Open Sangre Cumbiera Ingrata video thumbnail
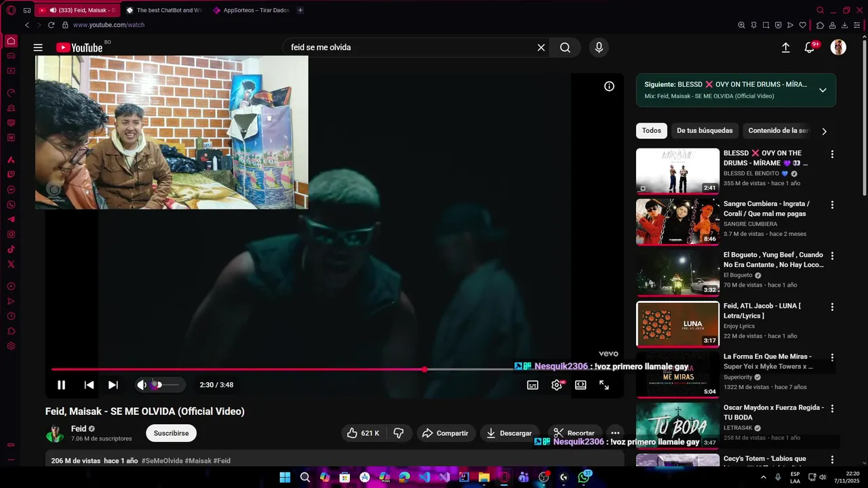 tap(677, 222)
